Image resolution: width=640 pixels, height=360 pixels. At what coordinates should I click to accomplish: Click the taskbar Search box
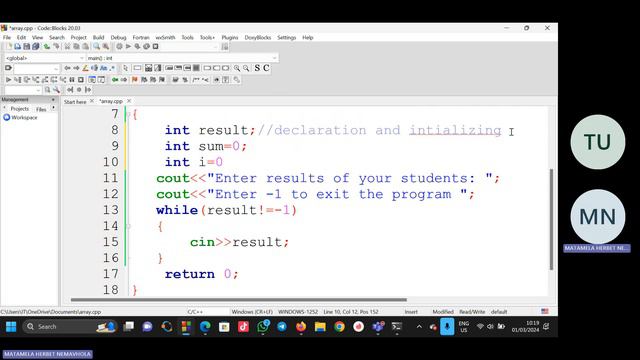pyautogui.click(x=69, y=327)
